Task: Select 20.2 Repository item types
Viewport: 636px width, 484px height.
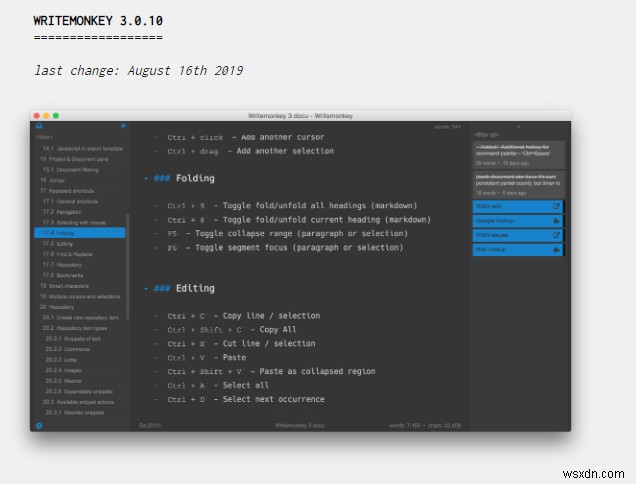Action: point(75,328)
